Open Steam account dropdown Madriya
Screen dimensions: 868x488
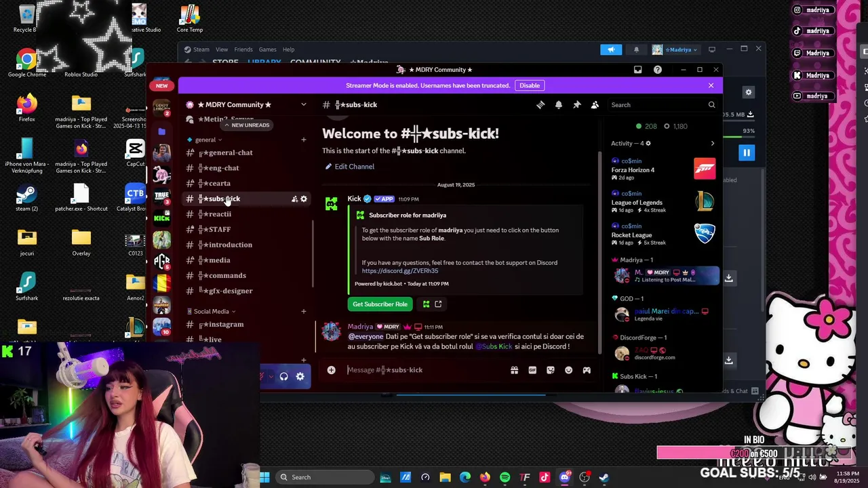point(675,49)
